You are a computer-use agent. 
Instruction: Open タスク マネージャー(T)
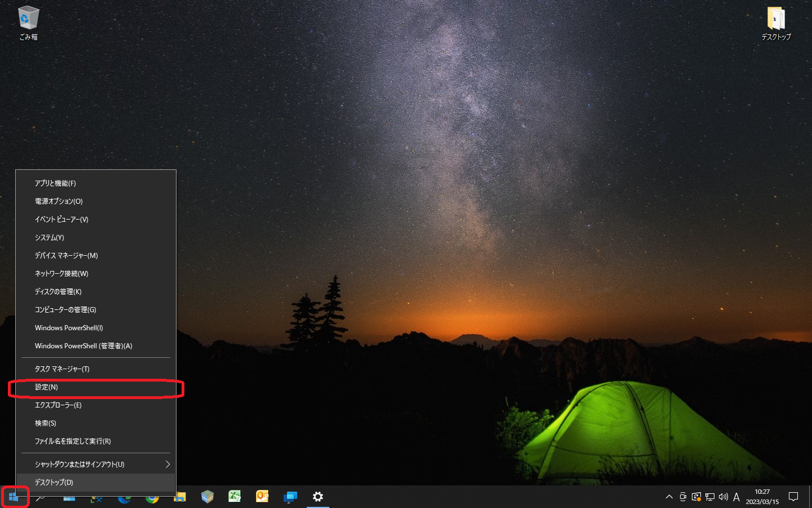96,369
